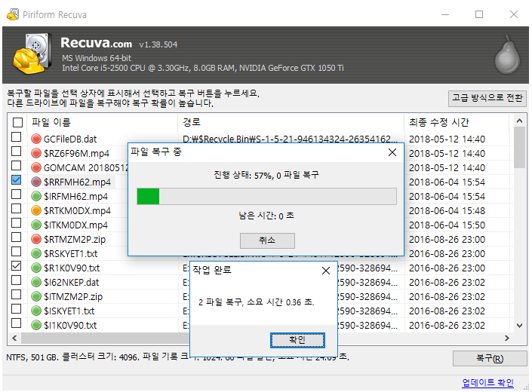Click the Piriform pear logo
This screenshot has height=392, width=532.
pos(507,54)
